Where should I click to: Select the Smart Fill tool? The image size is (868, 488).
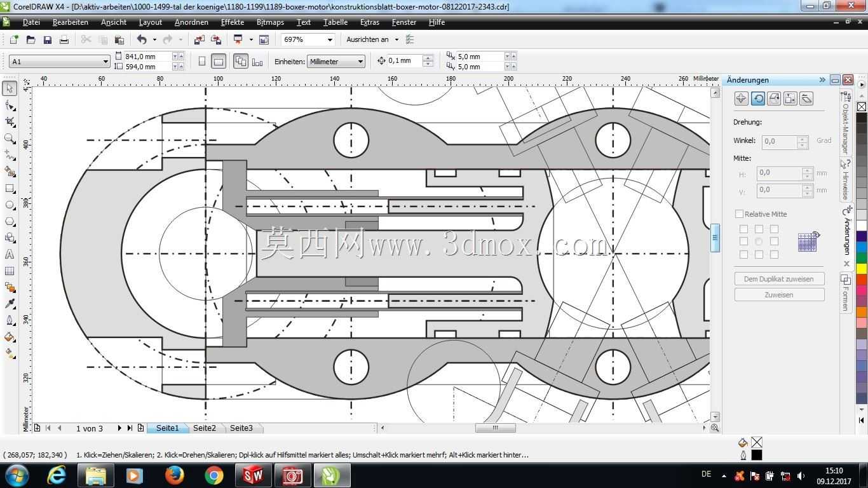10,172
